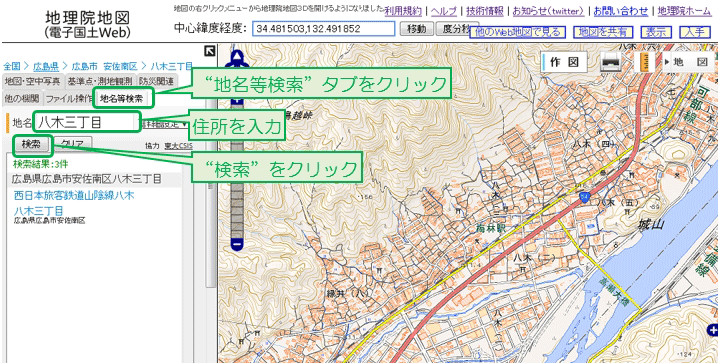Go to 地理院ホーム link
Viewport: 718px width, 363px height.
684,11
